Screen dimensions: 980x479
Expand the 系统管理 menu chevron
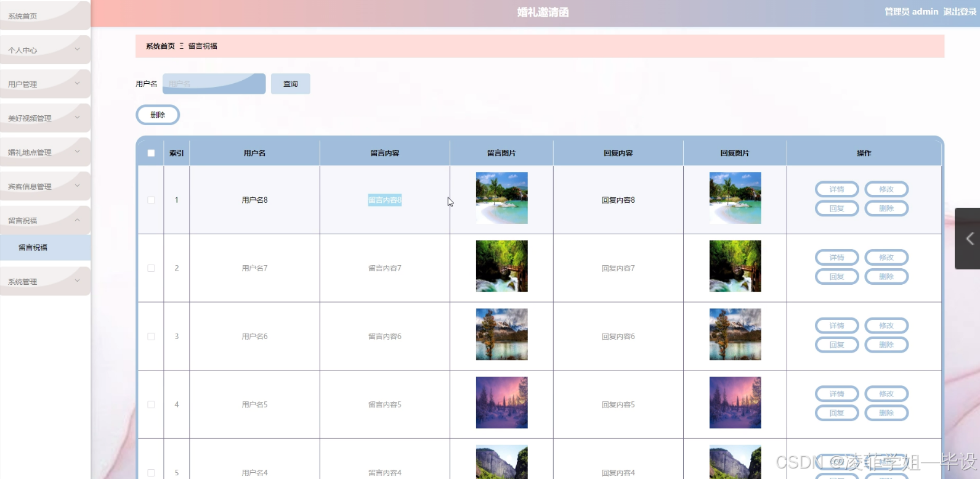pyautogui.click(x=77, y=280)
